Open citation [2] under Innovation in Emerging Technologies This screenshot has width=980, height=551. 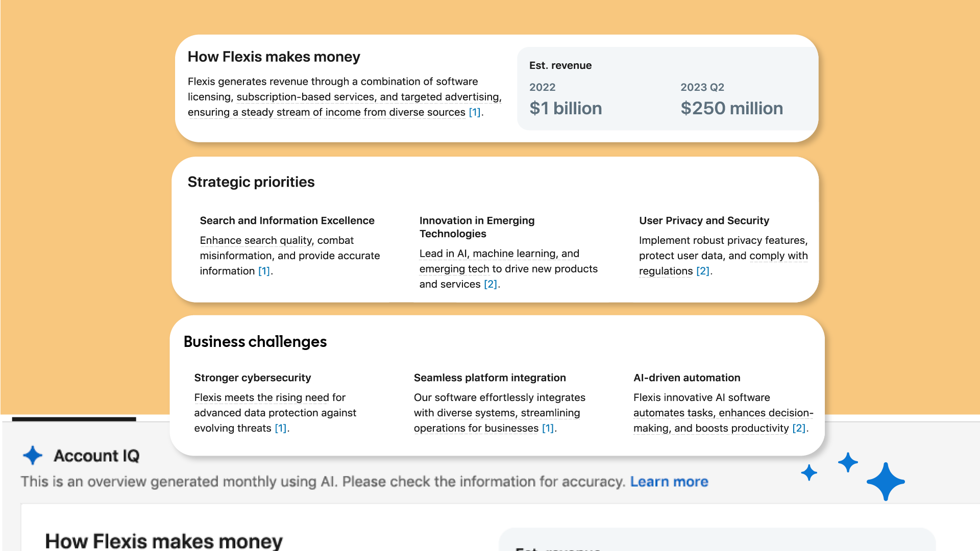[x=490, y=284]
